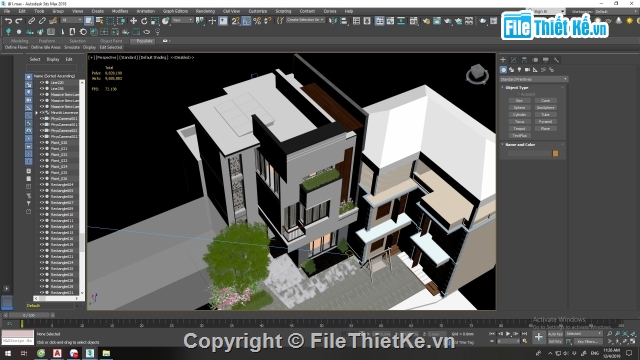Viewport: 640px width, 360px height.
Task: Enable the AutoGrid checkbox
Action: pos(519,94)
